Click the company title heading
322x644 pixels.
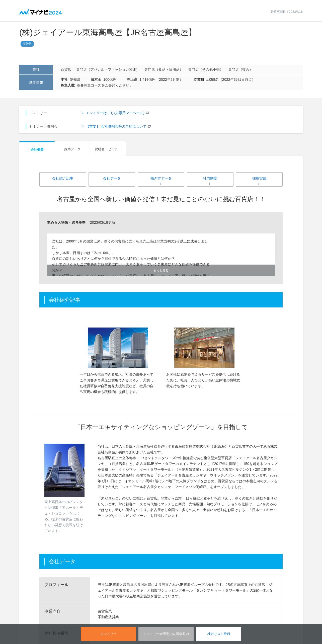pos(107,33)
